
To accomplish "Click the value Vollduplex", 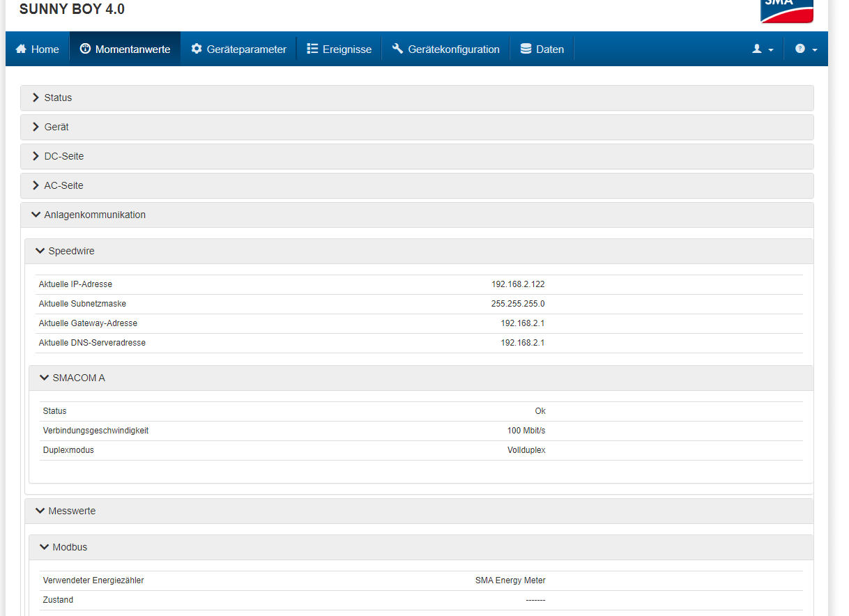I will point(526,450).
